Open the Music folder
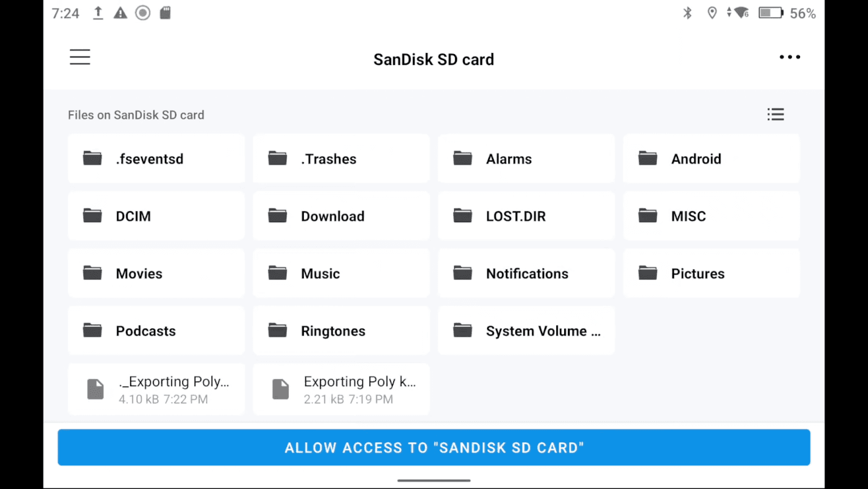Viewport: 868px width, 489px height. click(x=341, y=273)
